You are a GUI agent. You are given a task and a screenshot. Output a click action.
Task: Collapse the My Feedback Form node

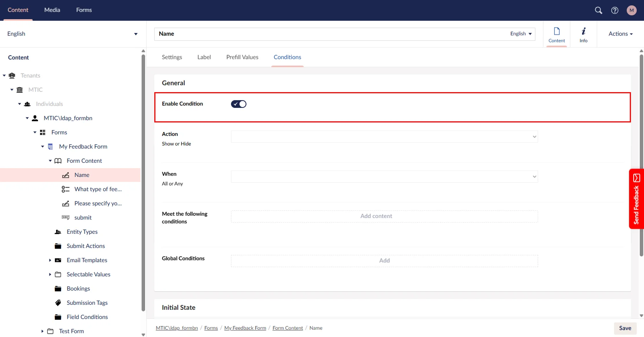(43, 147)
